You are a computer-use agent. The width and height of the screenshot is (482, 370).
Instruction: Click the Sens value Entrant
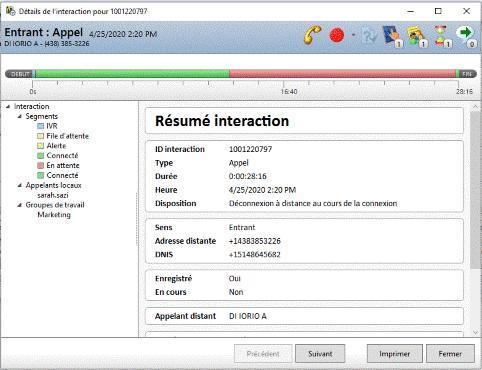point(242,227)
